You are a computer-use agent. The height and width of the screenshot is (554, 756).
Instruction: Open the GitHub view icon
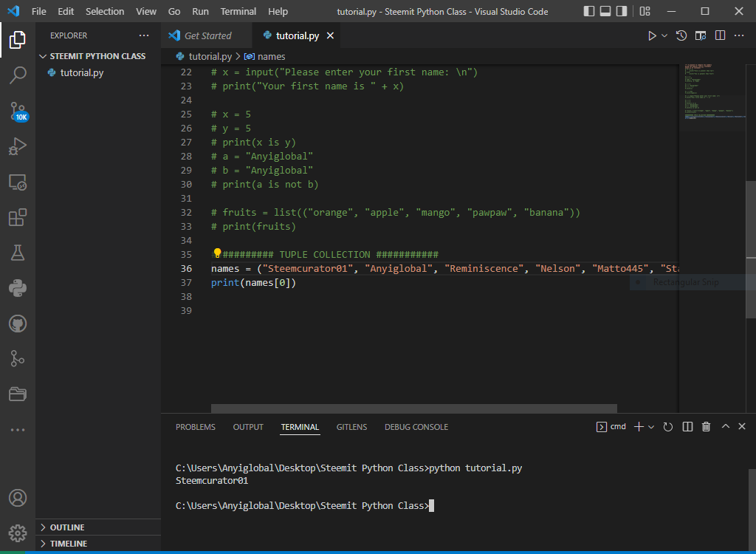click(18, 324)
